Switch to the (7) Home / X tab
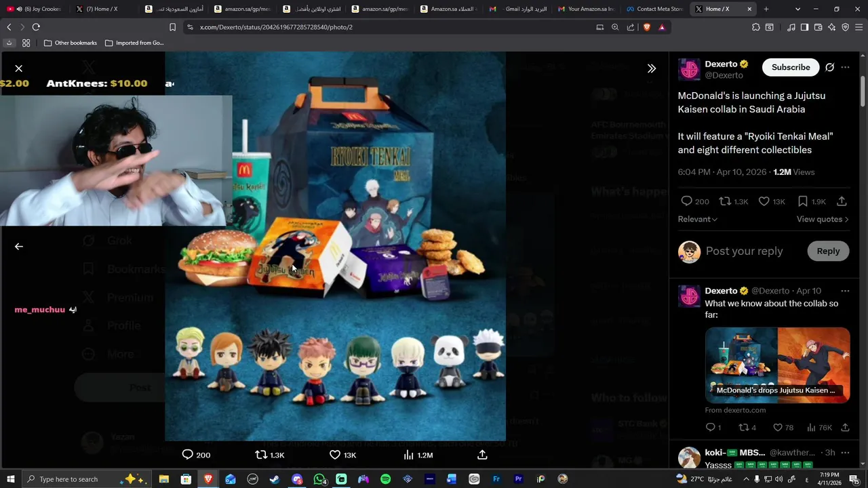868x488 pixels. [x=102, y=9]
